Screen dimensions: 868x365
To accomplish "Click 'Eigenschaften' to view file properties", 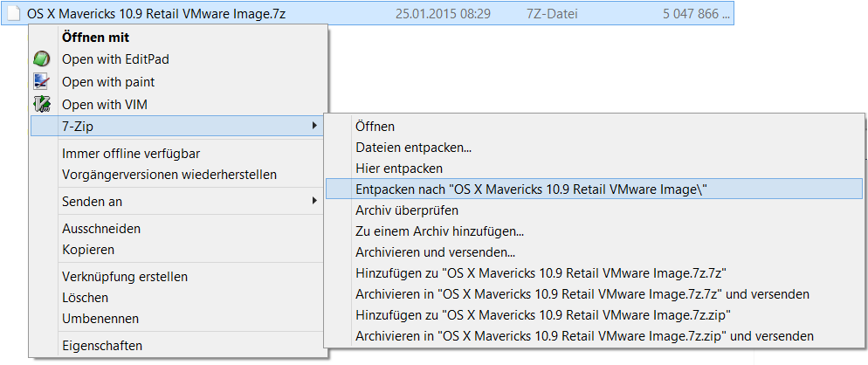I will [x=102, y=346].
